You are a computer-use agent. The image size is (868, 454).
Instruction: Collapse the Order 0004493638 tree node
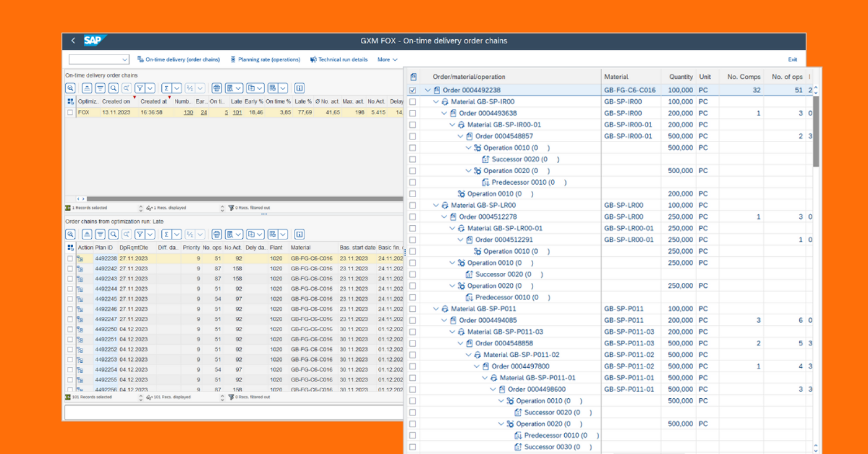(444, 113)
